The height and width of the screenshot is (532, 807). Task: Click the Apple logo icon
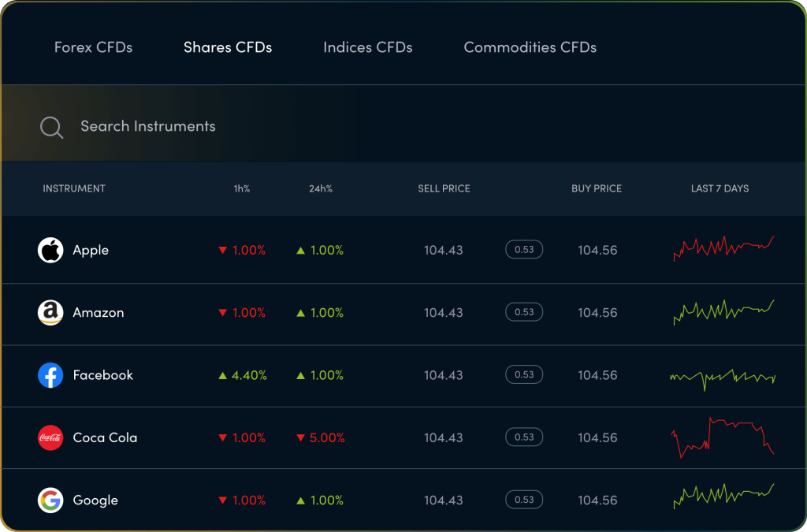(x=50, y=250)
